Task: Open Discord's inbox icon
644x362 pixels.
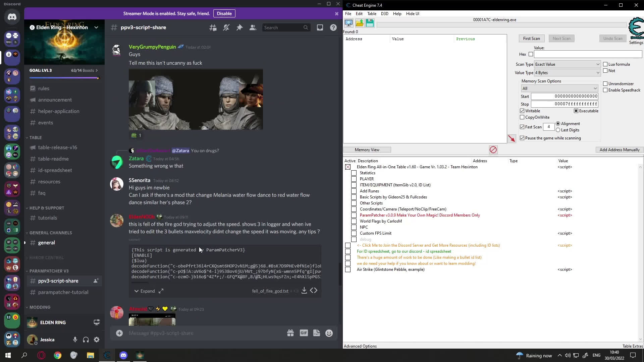Action: click(320, 27)
